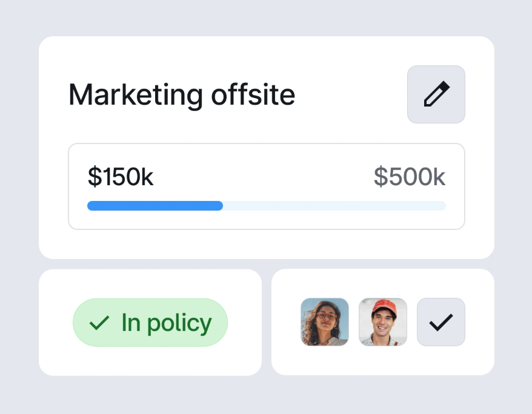Image resolution: width=532 pixels, height=414 pixels.
Task: Click the word "offsite" in the heading
Action: 253,94
